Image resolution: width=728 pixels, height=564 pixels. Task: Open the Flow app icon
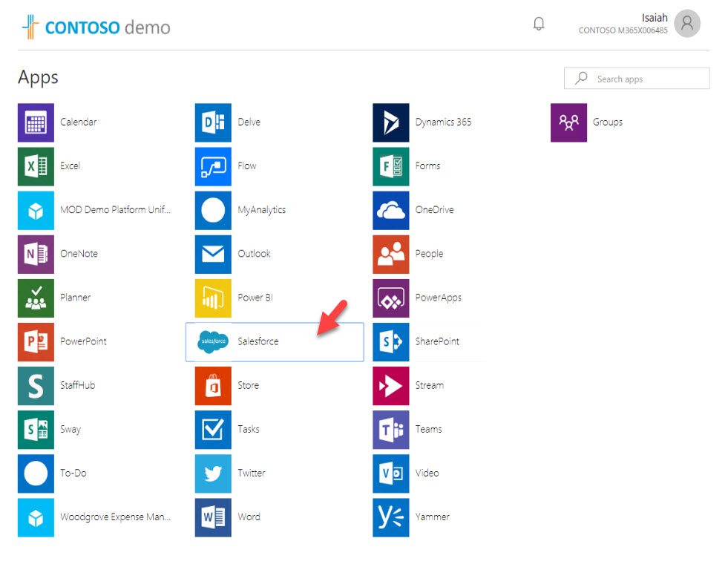point(213,166)
